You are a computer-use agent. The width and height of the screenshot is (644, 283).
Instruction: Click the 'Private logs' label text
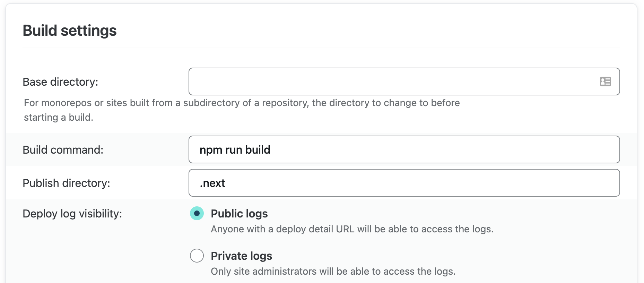[x=242, y=256]
